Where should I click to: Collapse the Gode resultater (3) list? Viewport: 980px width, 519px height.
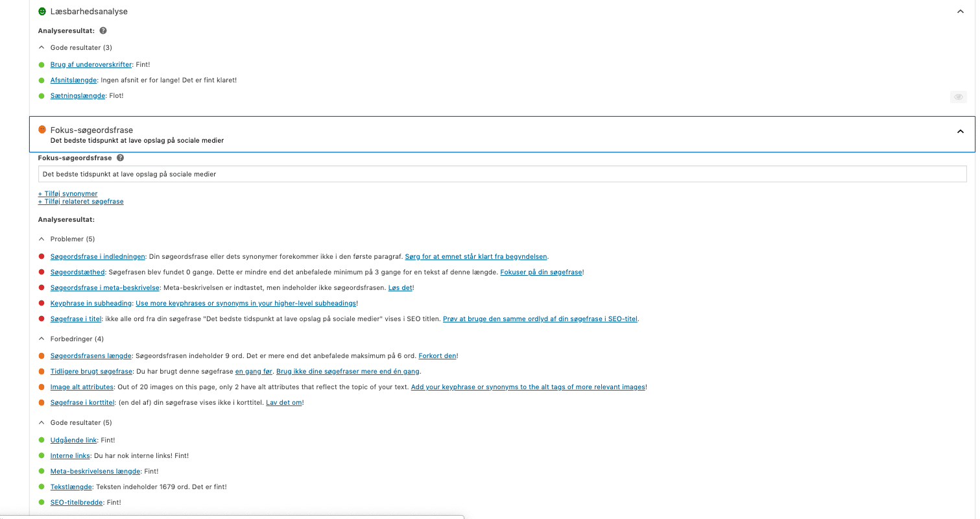point(42,47)
